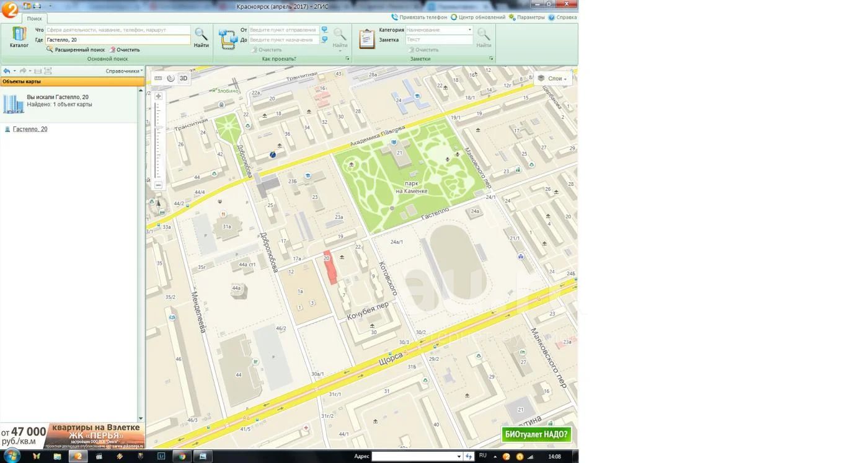868x463 pixels.
Task: Edit the Где field containing Гастелло, 20
Action: click(118, 40)
